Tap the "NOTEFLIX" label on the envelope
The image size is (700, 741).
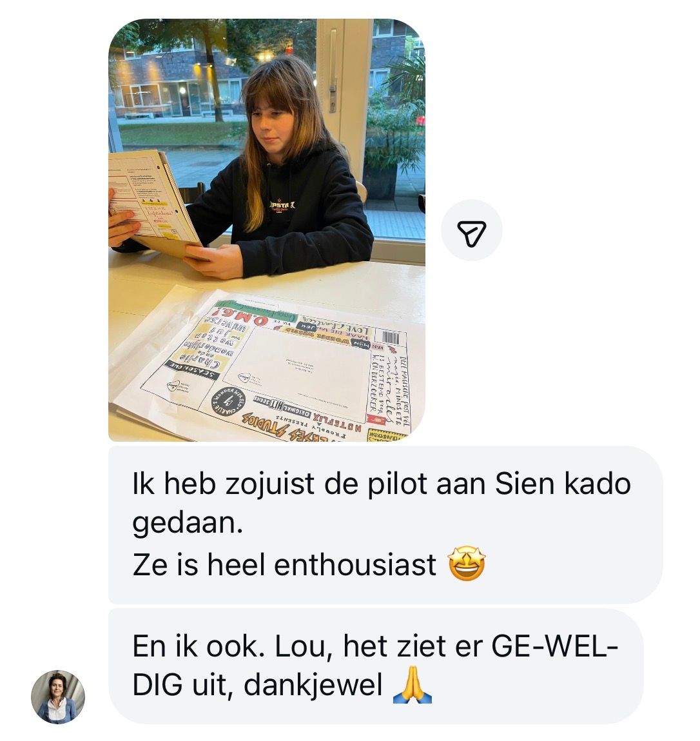[x=336, y=424]
